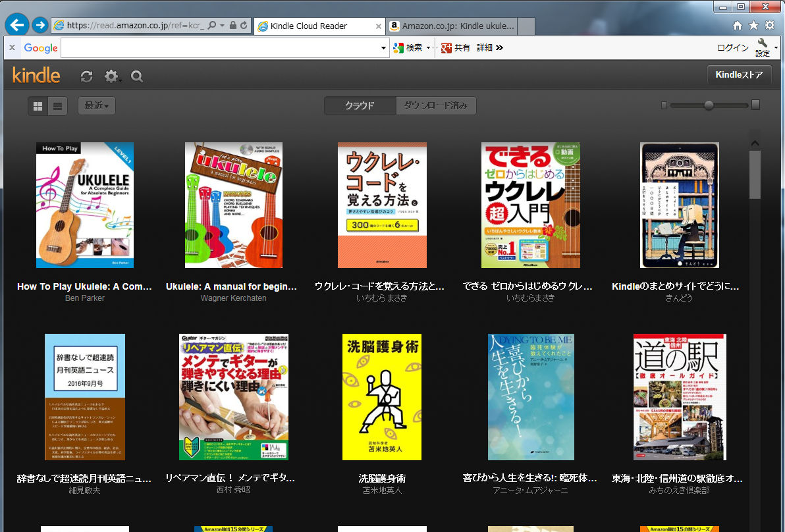785x532 pixels.
Task: Switch to list view
Action: (x=57, y=105)
